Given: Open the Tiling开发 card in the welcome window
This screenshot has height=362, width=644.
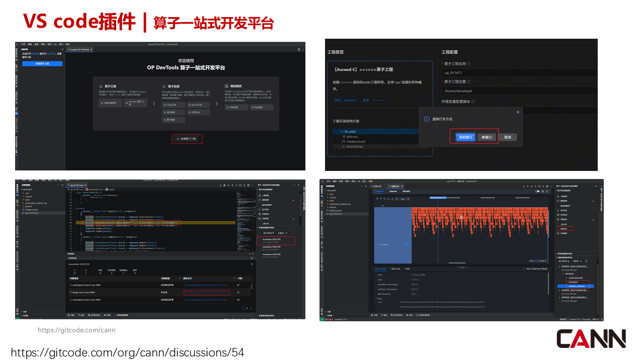Looking at the screenshot, I should click(174, 105).
